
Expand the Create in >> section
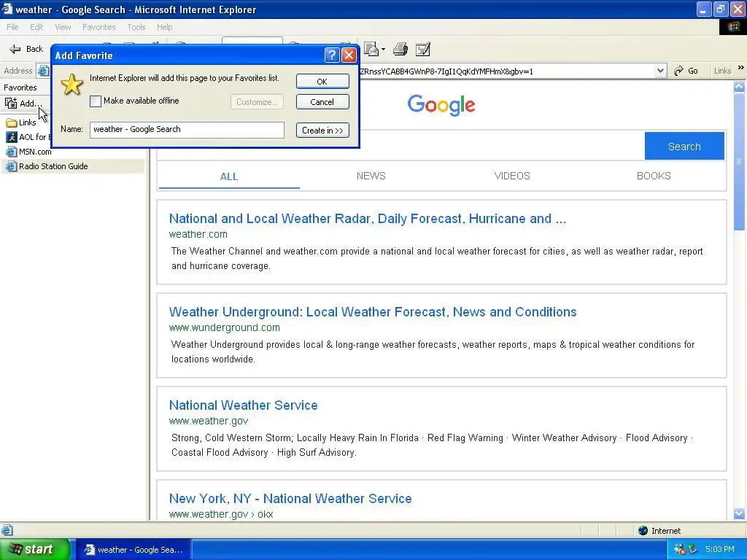(x=322, y=131)
